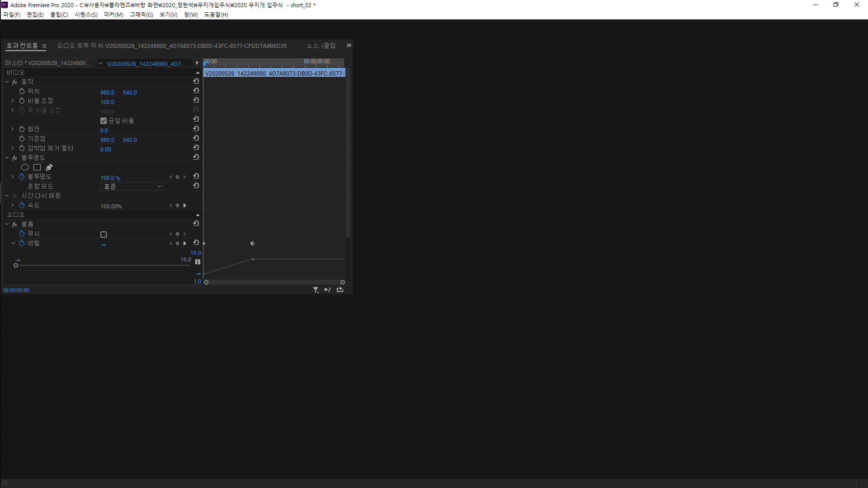Reset the 볼륨 effect parameters
The image size is (868, 488).
pyautogui.click(x=196, y=223)
